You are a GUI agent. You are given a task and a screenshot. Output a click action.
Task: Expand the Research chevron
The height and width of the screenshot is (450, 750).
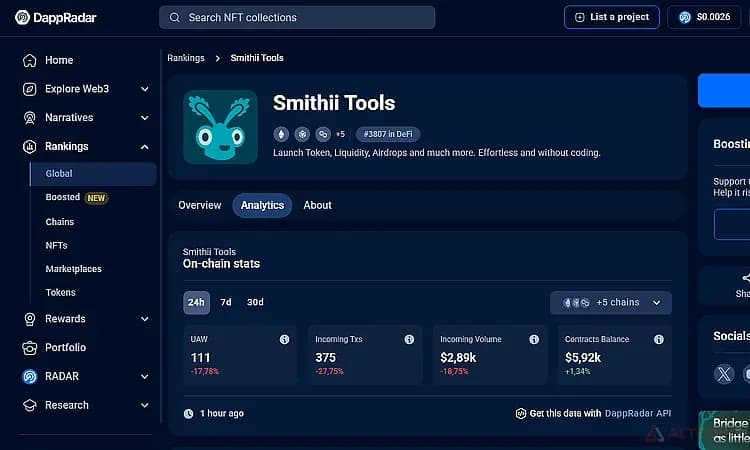click(144, 406)
